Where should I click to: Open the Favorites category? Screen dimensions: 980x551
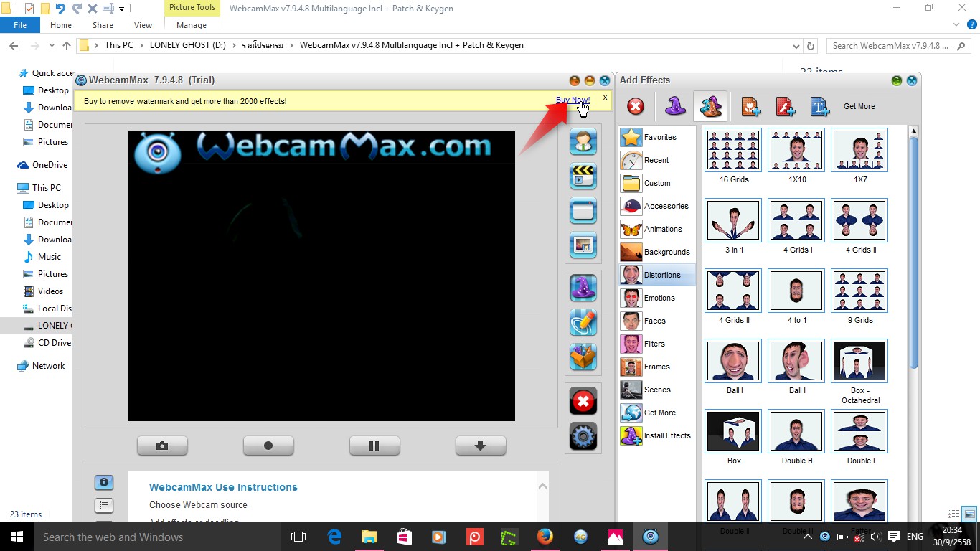tap(656, 137)
